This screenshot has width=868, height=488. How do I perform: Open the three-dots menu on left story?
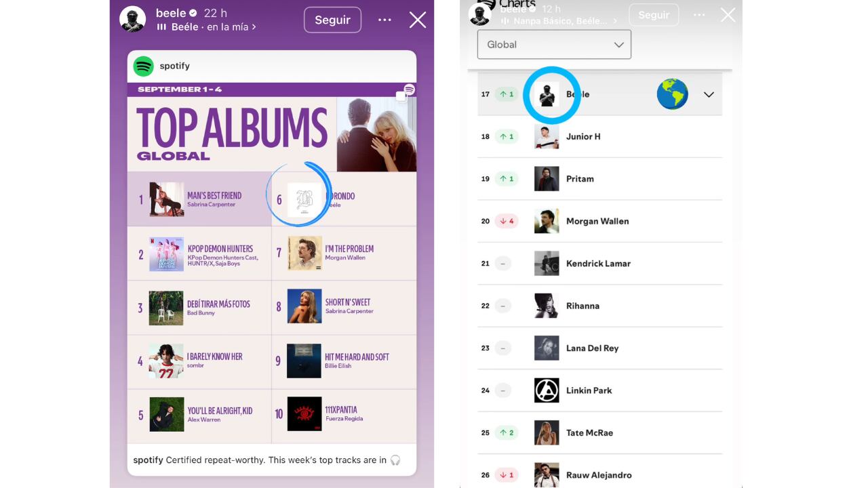384,20
